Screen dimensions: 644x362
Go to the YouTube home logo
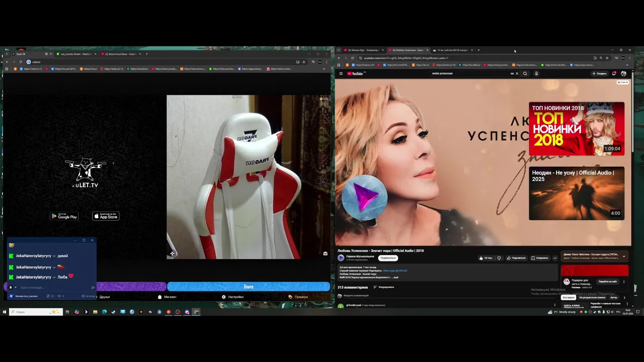(355, 73)
